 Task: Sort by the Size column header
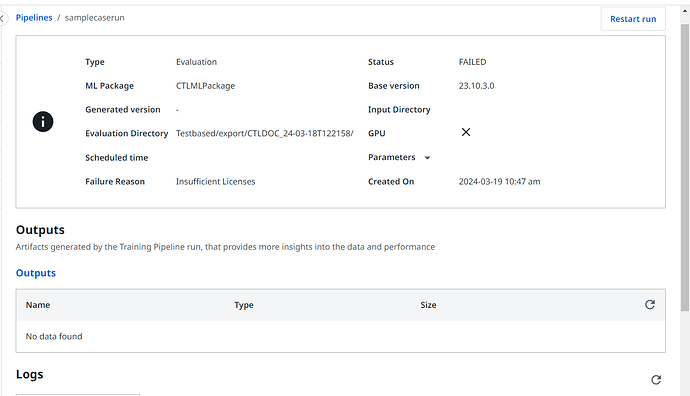pyautogui.click(x=428, y=305)
